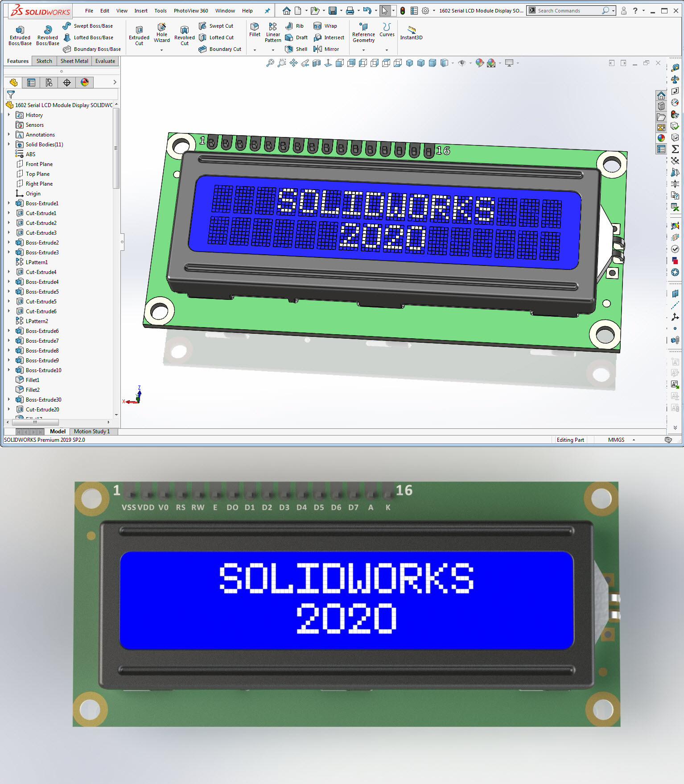Open the Curves tool

coord(387,30)
